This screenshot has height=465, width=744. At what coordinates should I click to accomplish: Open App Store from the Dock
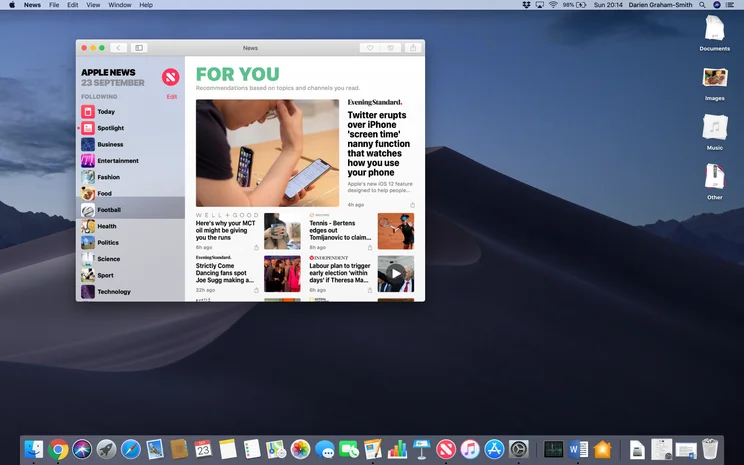[494, 449]
